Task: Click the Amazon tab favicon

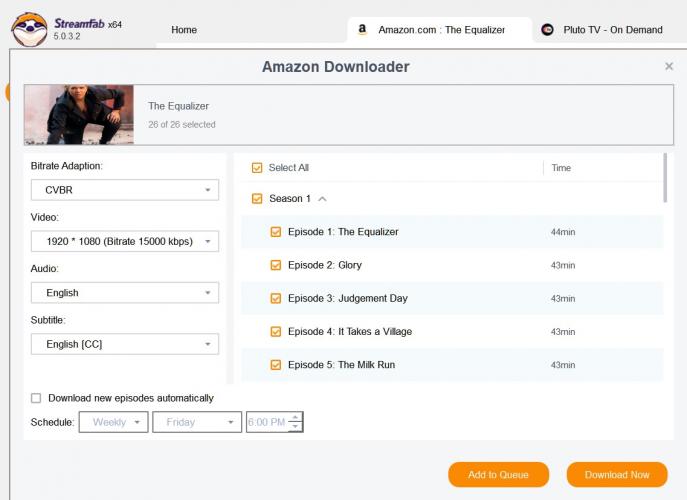Action: pyautogui.click(x=362, y=30)
